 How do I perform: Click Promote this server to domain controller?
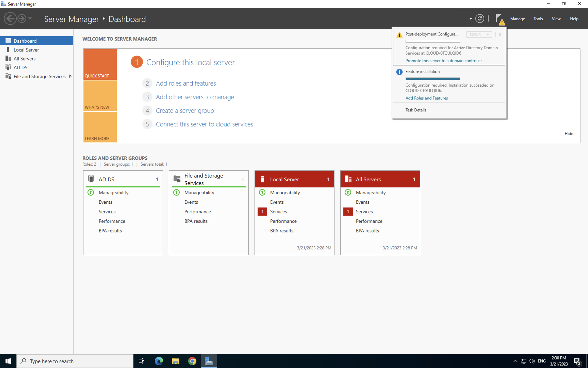pos(443,61)
